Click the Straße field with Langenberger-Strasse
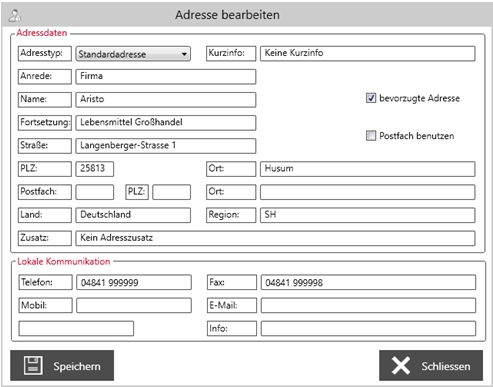Viewport: 493px width, 387px height. pos(166,146)
